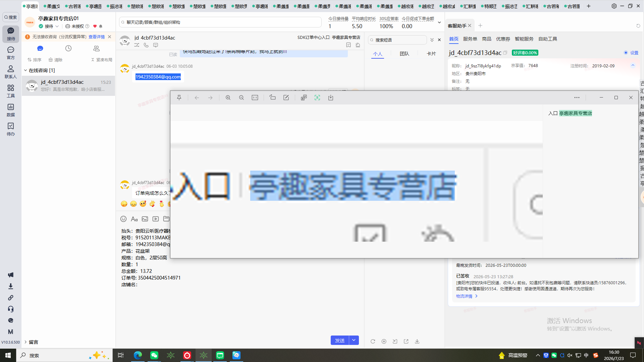Open the 物流详情 logistics details link
Screen dimensions: 644x362
point(467,296)
